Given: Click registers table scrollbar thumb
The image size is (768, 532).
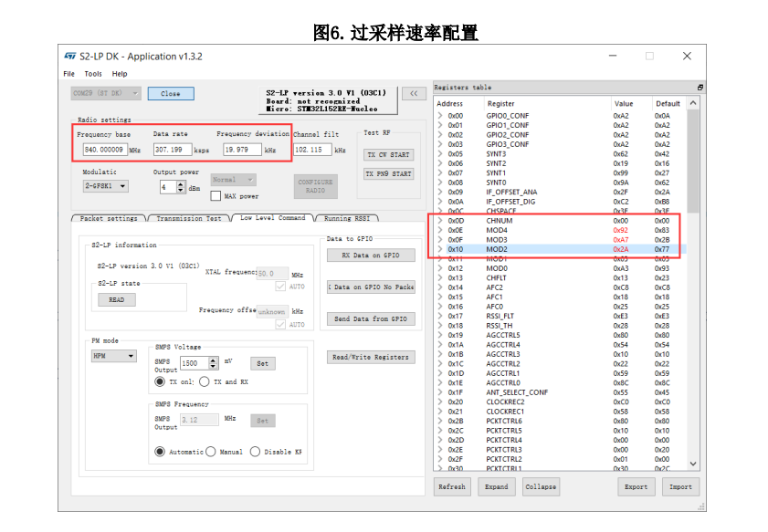Looking at the screenshot, I should click(693, 161).
